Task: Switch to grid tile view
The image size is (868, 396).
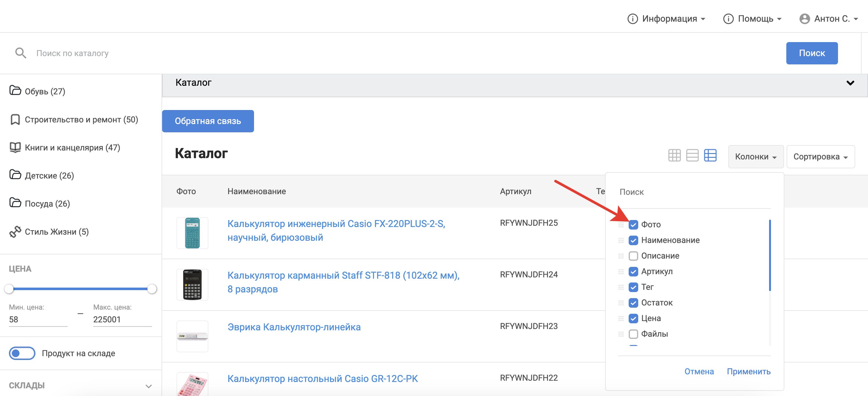Action: point(674,156)
